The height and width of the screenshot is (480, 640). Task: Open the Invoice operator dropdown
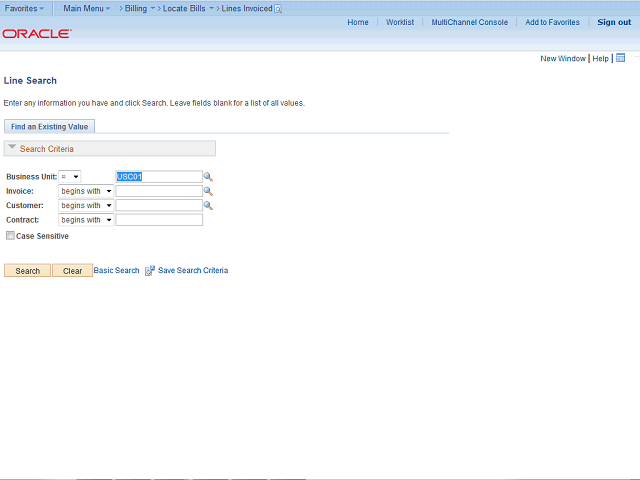[86, 191]
